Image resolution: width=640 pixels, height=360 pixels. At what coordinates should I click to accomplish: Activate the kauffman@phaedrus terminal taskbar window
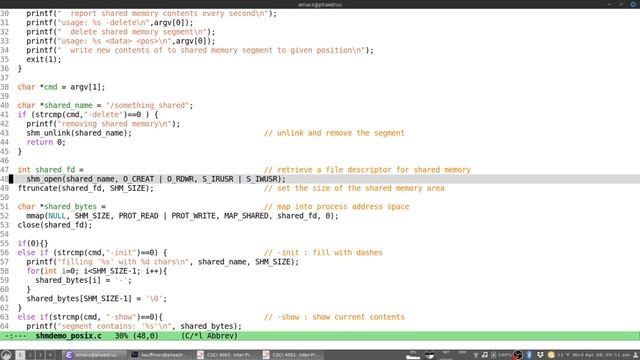pyautogui.click(x=160, y=355)
